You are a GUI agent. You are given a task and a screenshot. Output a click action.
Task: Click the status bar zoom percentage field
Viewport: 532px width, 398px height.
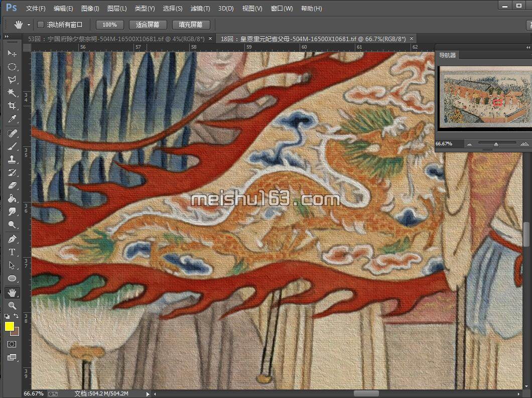34,393
